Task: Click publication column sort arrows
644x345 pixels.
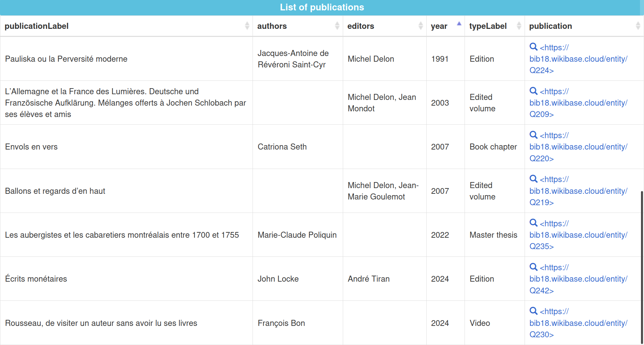Action: coord(638,26)
